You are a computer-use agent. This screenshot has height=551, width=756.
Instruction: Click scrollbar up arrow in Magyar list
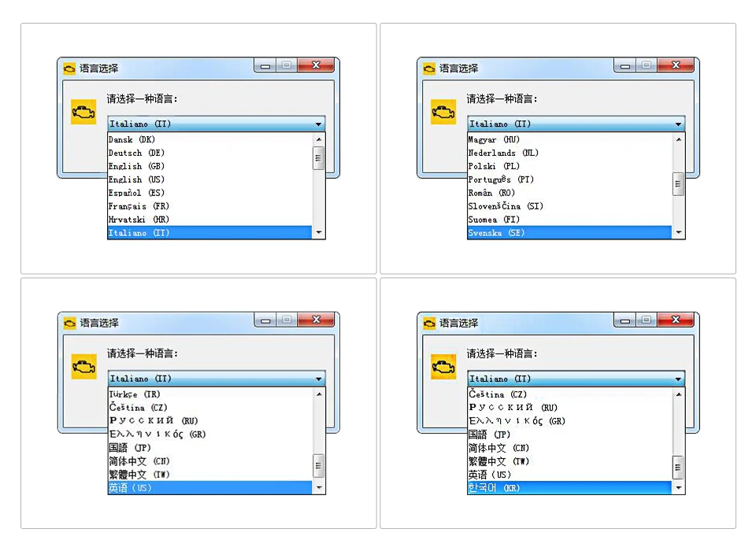point(678,139)
